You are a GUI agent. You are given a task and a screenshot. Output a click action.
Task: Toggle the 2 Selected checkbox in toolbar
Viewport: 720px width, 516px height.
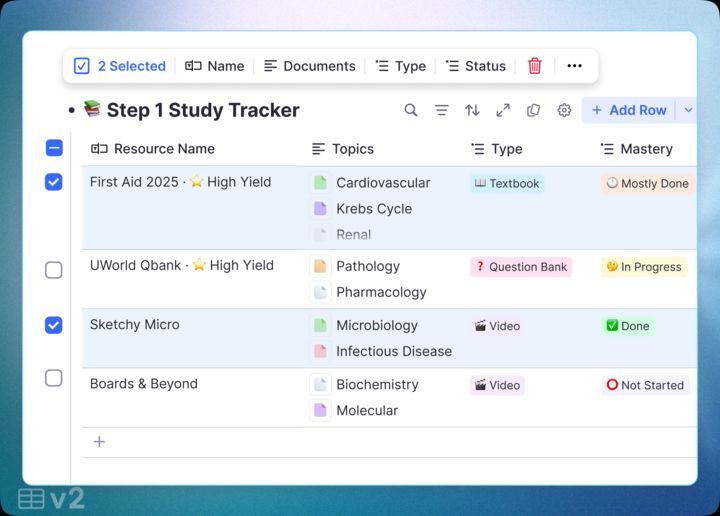(x=81, y=66)
